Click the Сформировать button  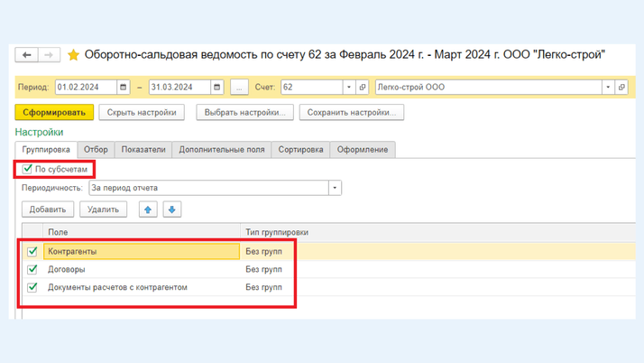(x=54, y=112)
